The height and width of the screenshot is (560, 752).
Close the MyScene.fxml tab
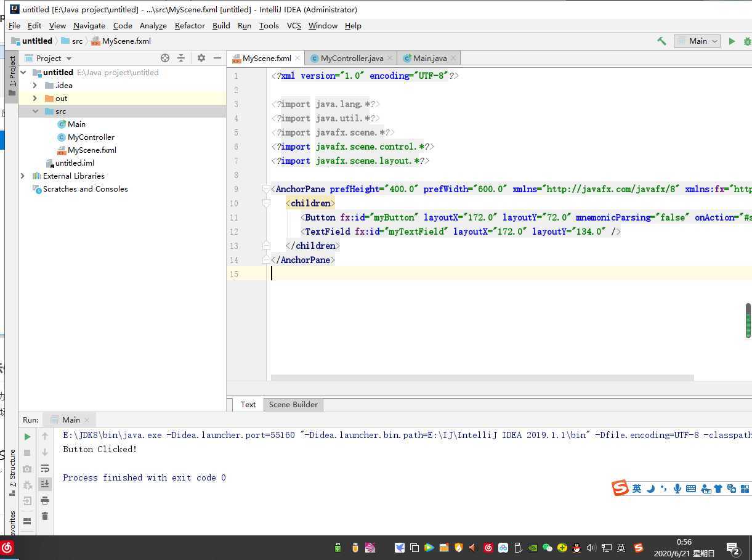[297, 58]
